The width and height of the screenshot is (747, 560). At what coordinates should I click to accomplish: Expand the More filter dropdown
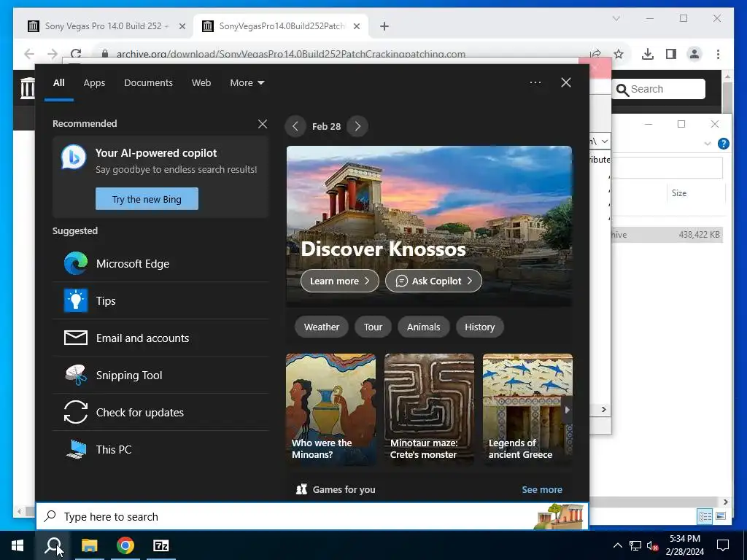point(247,82)
